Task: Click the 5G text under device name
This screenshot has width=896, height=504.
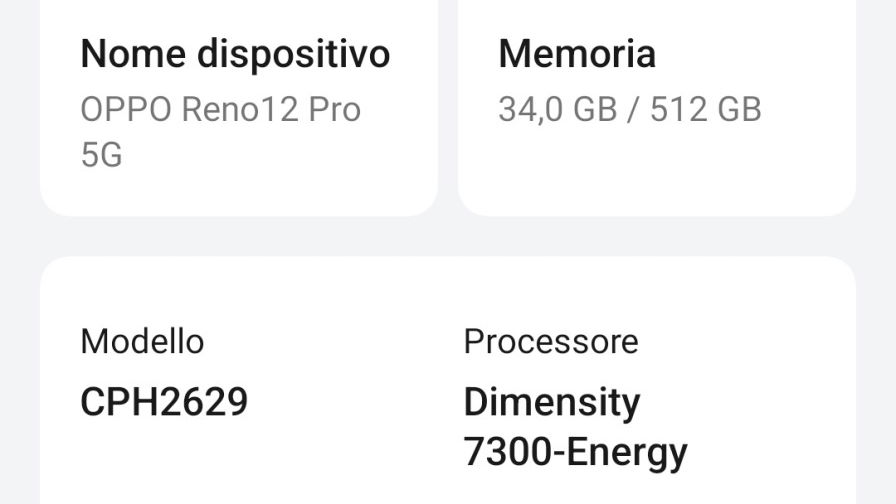Action: point(102,155)
